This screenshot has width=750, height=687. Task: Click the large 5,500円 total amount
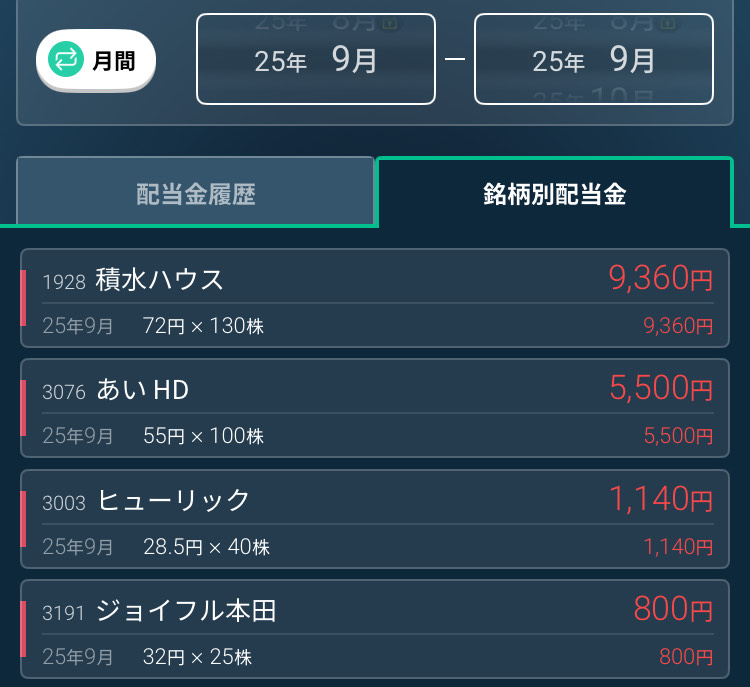point(660,388)
